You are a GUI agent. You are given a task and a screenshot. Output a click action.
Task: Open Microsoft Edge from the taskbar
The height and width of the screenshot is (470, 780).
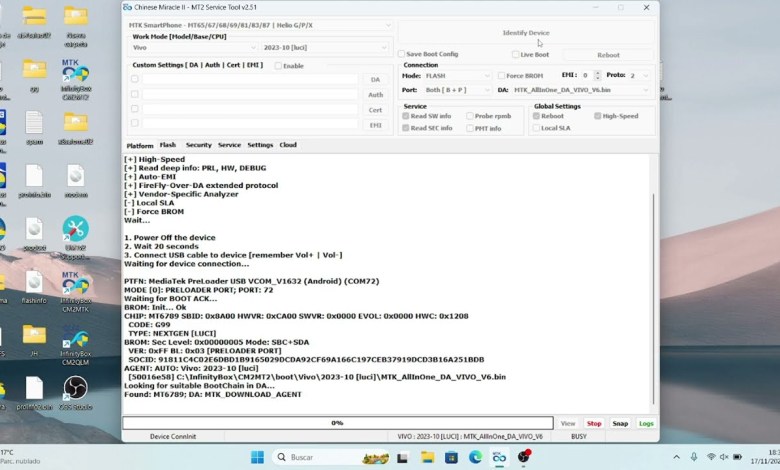[x=474, y=457]
